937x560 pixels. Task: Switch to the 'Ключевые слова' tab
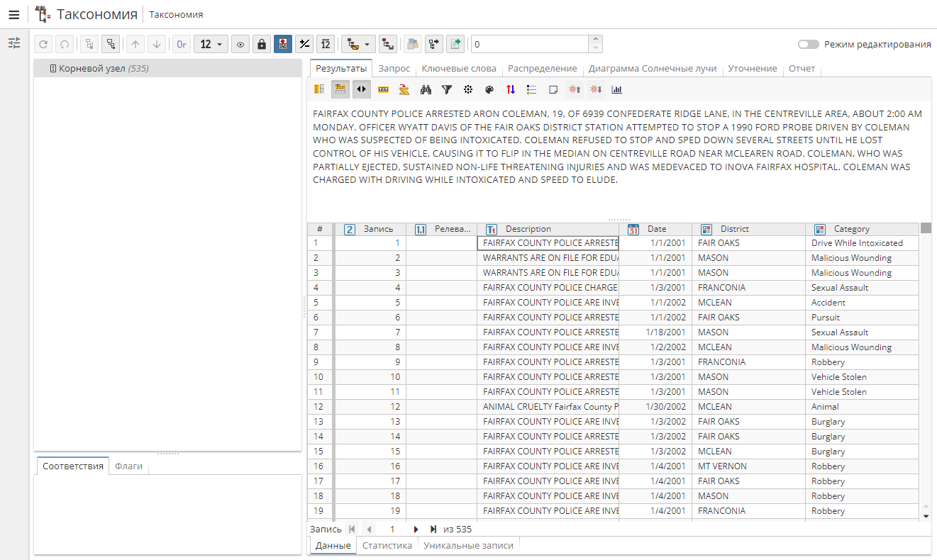pyautogui.click(x=459, y=69)
